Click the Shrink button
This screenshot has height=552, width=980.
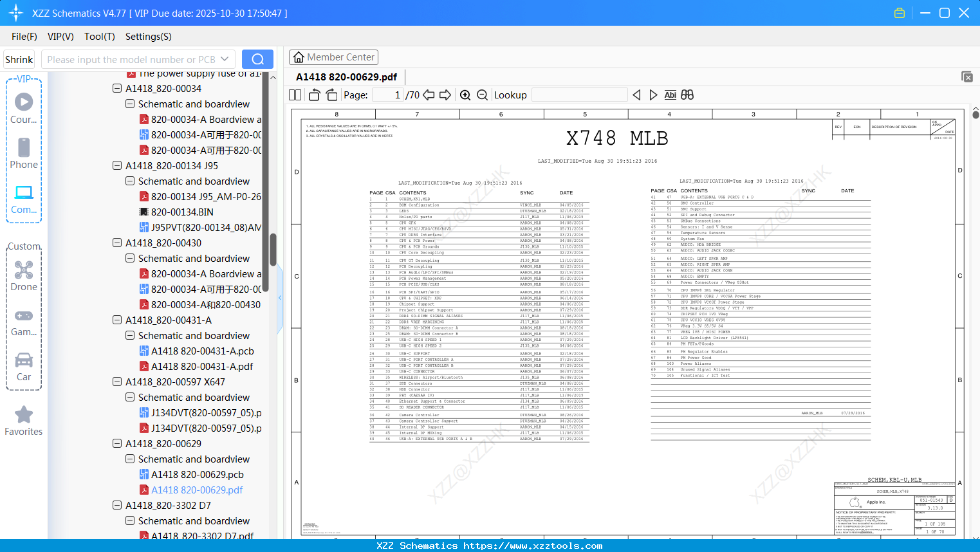(19, 59)
